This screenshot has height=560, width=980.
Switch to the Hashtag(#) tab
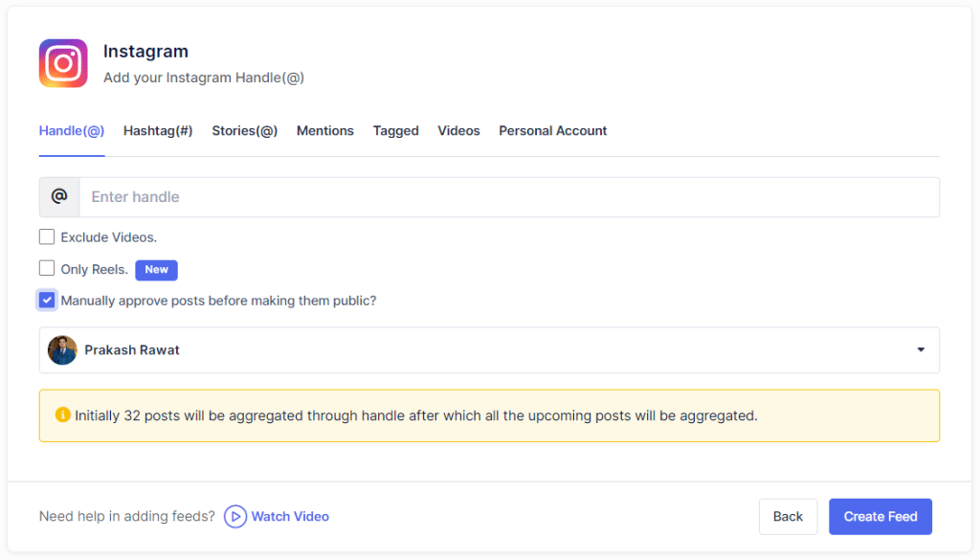[x=158, y=131]
